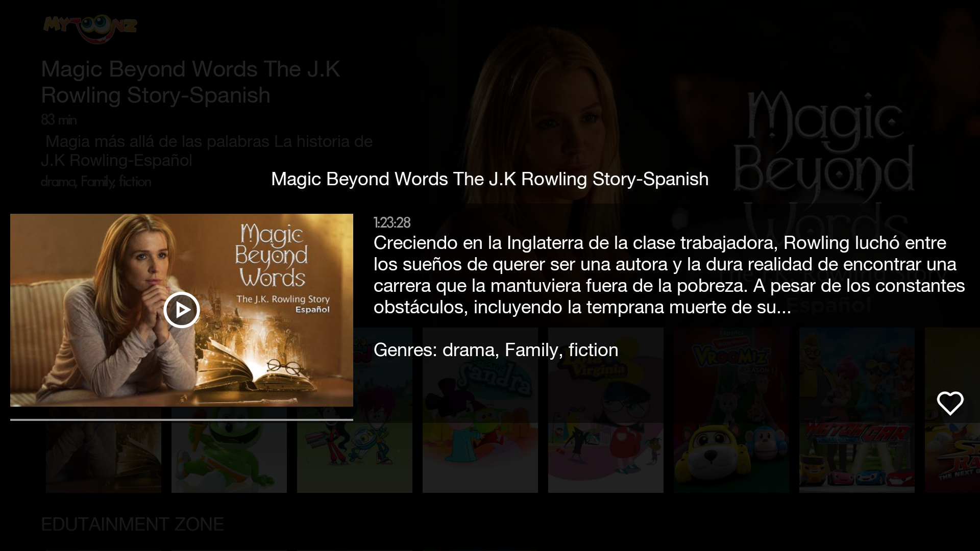This screenshot has height=551, width=980.
Task: Click the dimmed title in the top-left header
Action: point(190,82)
